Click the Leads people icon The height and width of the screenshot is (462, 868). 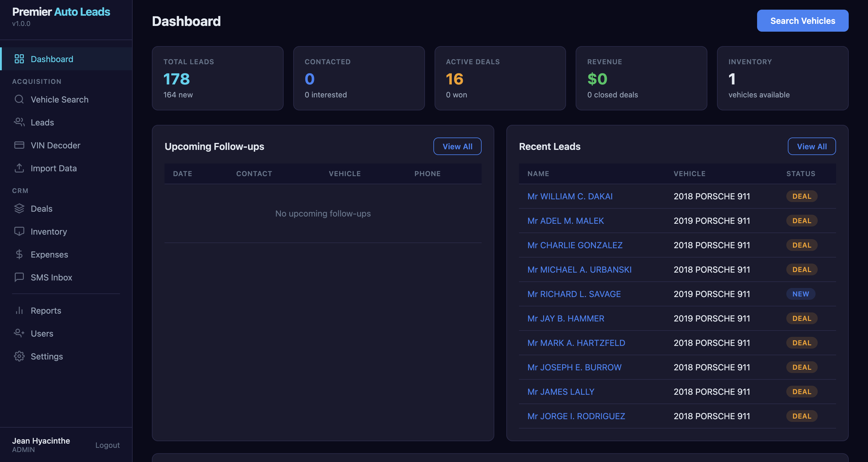19,122
